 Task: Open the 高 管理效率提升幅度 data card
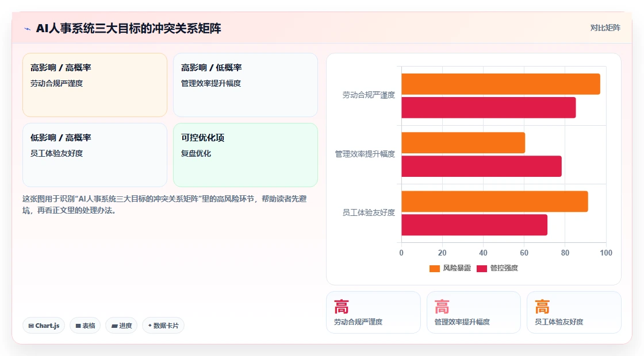click(474, 312)
